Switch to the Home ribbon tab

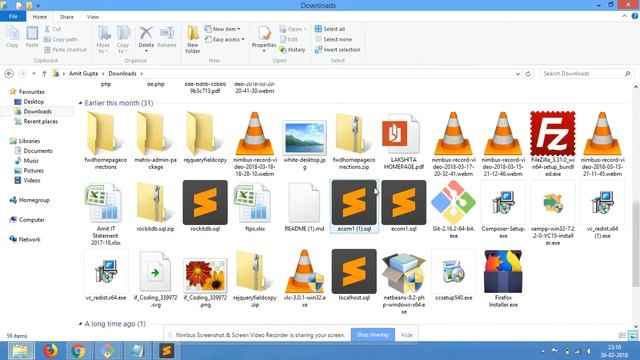[40, 17]
